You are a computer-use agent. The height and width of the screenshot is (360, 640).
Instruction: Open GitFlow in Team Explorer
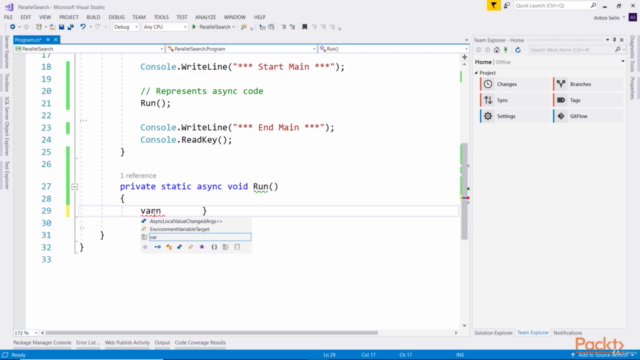click(x=589, y=116)
